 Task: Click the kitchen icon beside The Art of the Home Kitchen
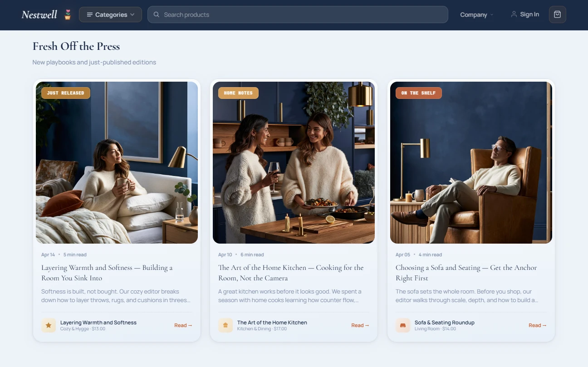pos(225,325)
